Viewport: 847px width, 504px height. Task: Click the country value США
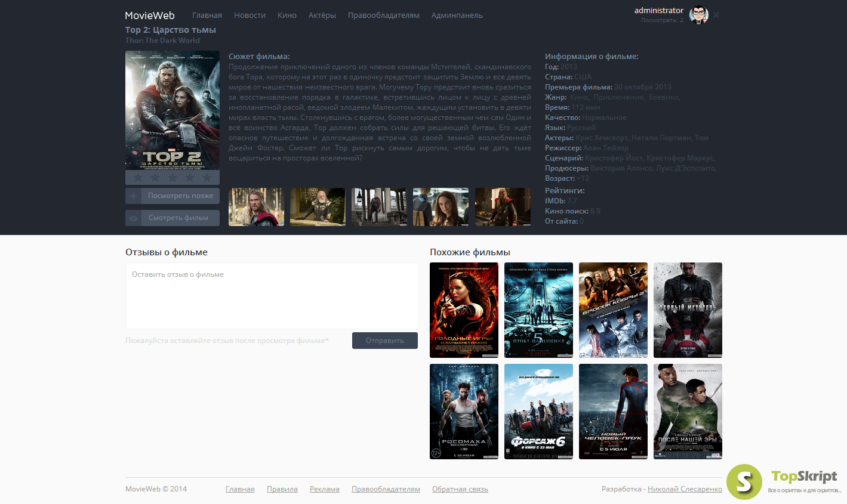(583, 77)
